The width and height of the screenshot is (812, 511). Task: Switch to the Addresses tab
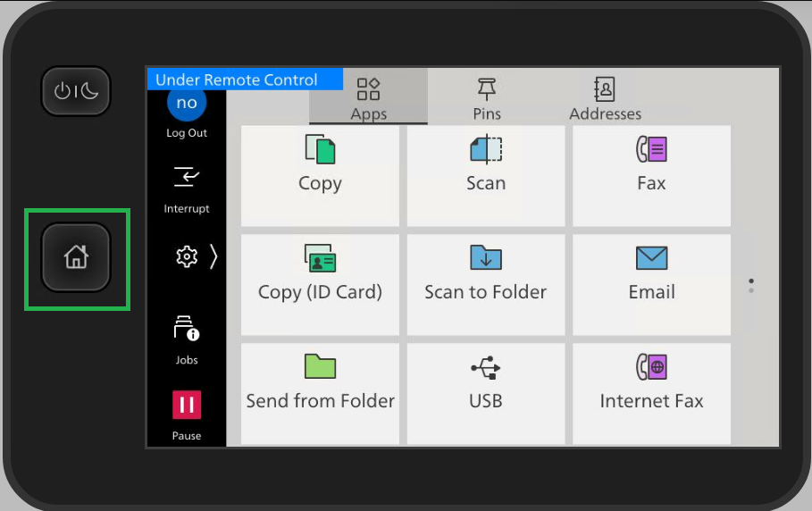[x=605, y=98]
